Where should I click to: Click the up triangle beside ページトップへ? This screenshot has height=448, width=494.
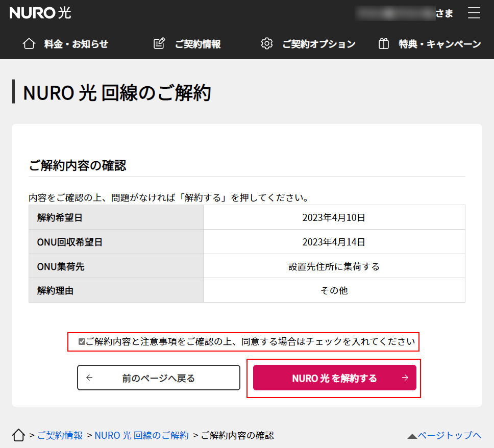(x=412, y=436)
